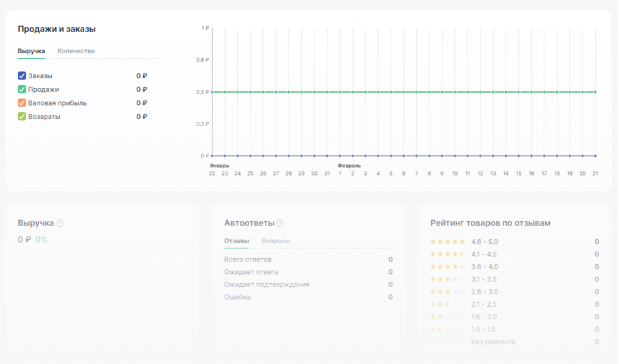Click the 0,3 ₽ axis label
The image size is (618, 364).
point(202,124)
